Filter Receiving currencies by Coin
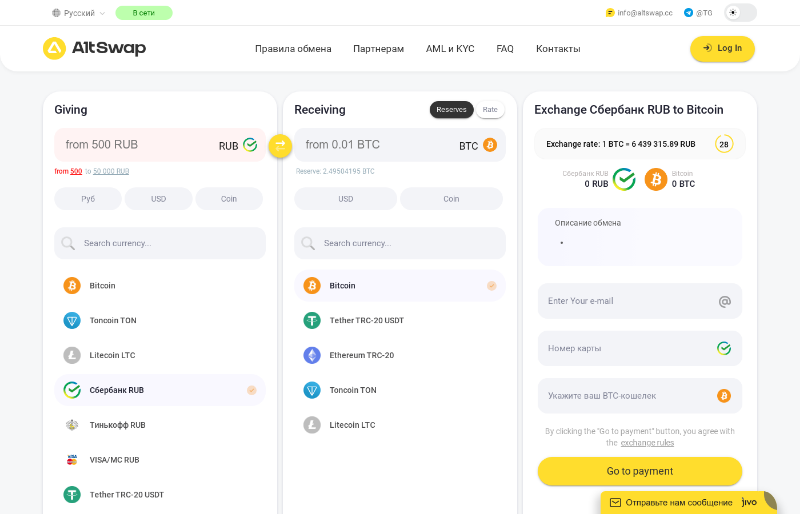 [x=451, y=199]
